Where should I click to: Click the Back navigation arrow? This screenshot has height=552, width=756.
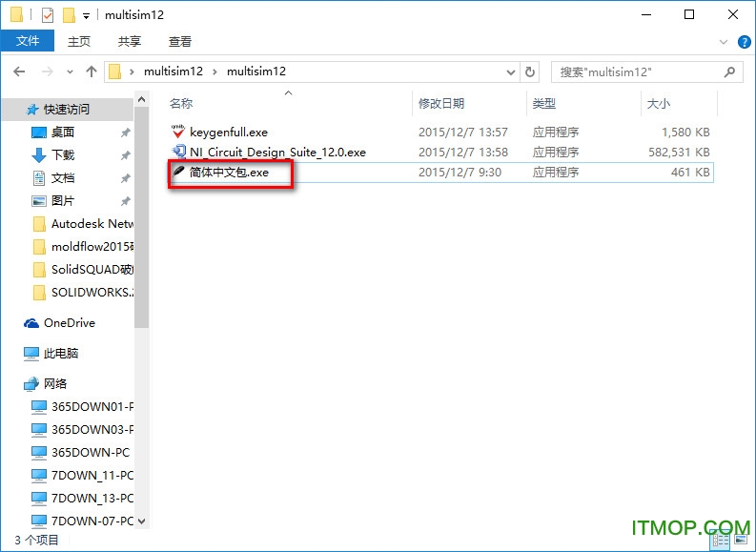click(19, 72)
